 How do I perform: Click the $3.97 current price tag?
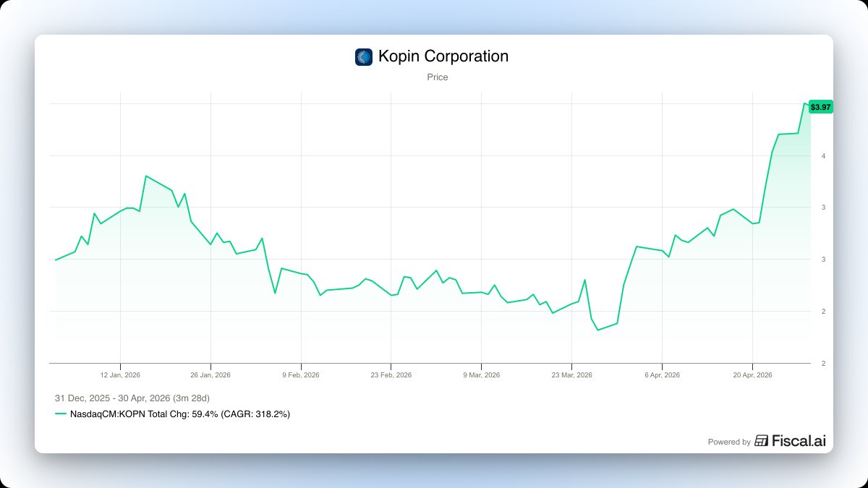(x=821, y=107)
